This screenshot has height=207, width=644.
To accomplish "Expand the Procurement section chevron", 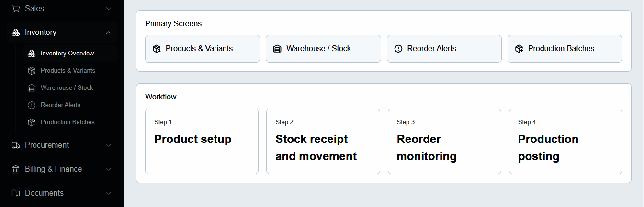I will point(109,145).
